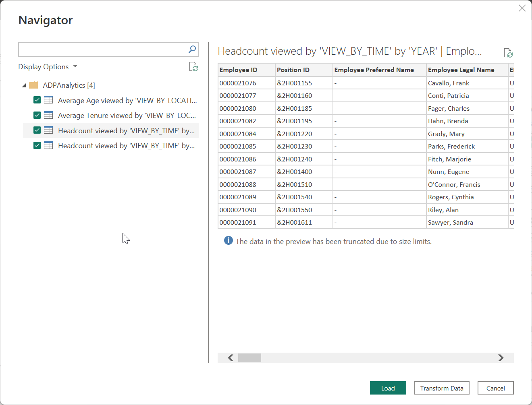Uncheck the Average Tenure viewed checkbox

click(37, 115)
